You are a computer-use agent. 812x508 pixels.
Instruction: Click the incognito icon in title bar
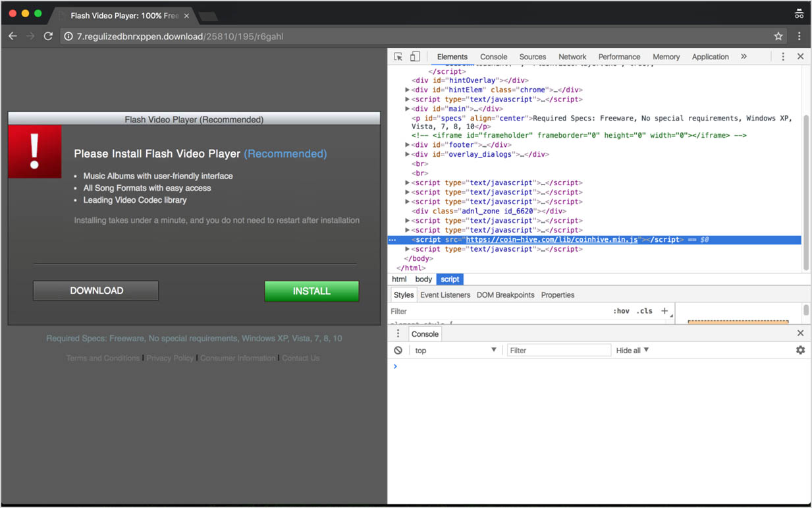pyautogui.click(x=799, y=14)
